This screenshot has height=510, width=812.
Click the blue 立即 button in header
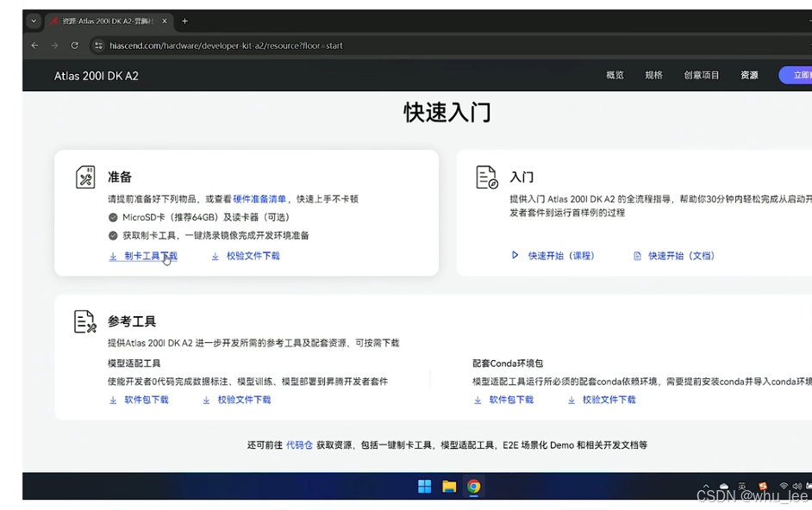pos(796,75)
